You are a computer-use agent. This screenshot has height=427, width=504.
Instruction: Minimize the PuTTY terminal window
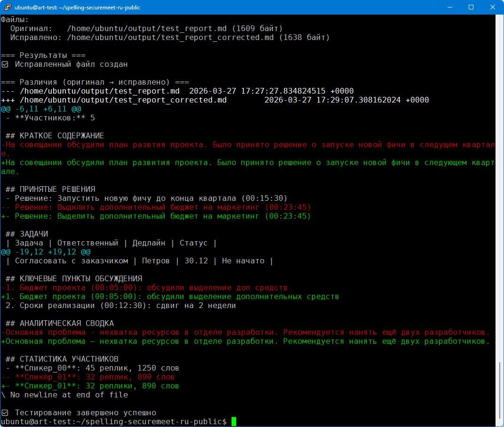coord(449,8)
